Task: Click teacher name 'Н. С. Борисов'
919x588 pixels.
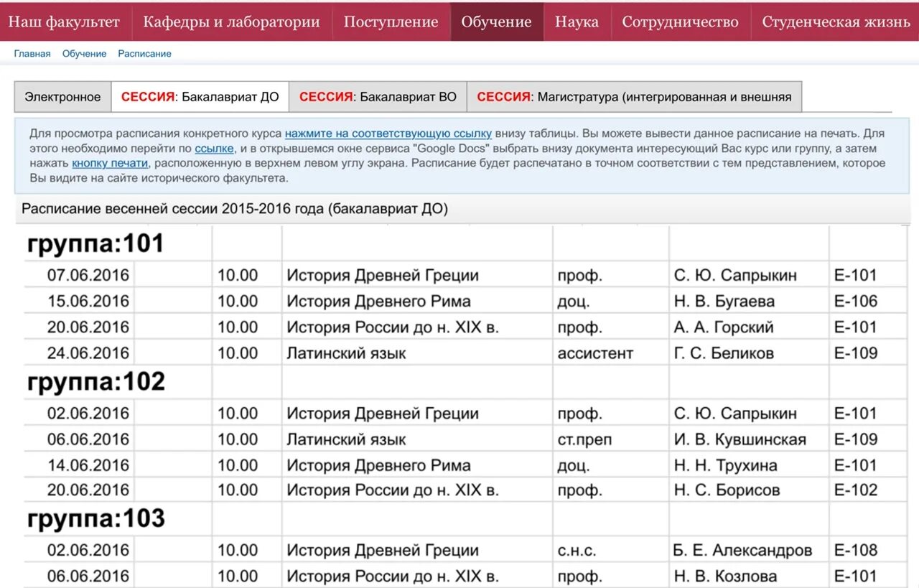Action: point(727,490)
